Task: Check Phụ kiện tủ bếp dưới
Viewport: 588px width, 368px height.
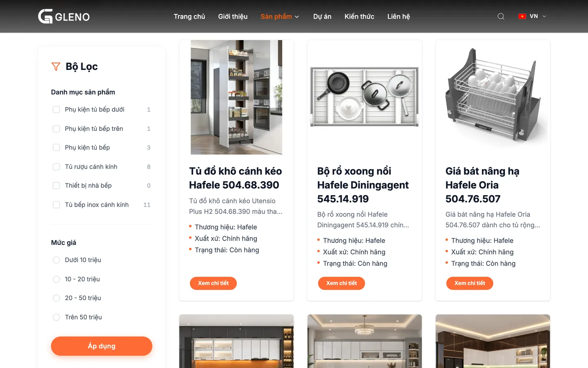Action: point(56,110)
